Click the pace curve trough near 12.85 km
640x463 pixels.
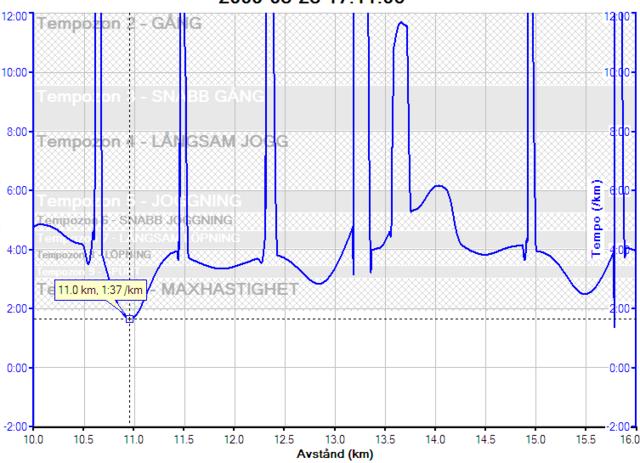click(319, 283)
